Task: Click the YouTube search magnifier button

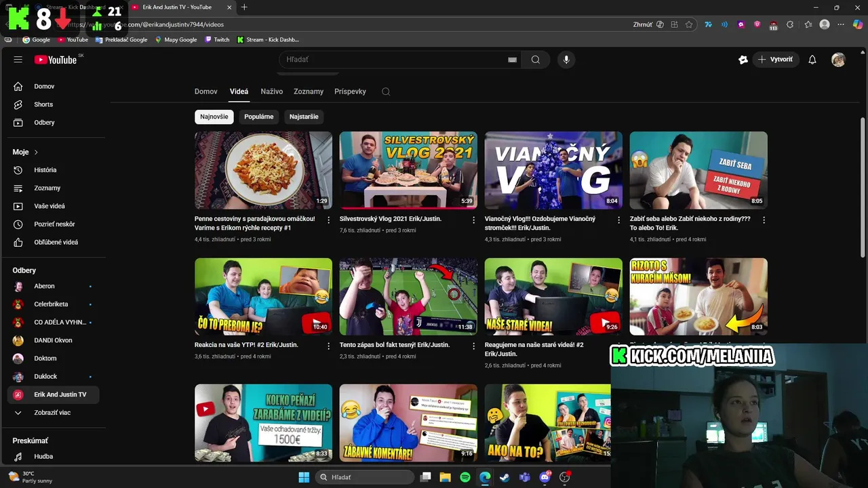Action: (x=536, y=60)
